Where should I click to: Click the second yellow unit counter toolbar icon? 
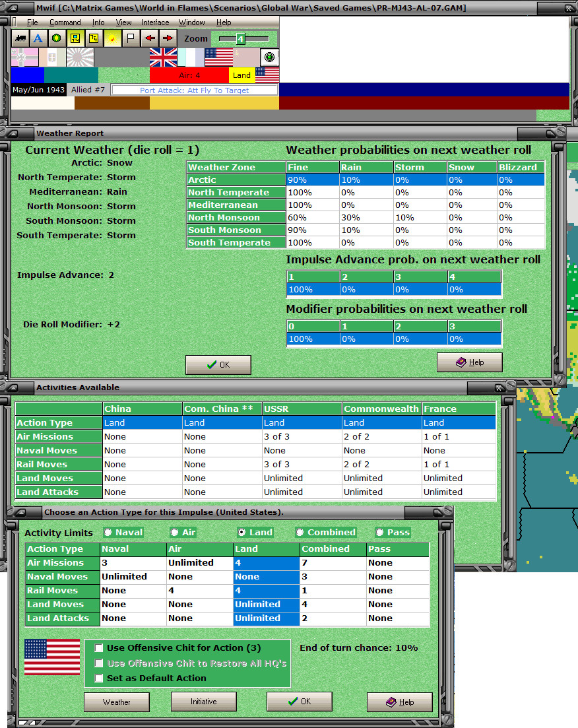pyautogui.click(x=94, y=38)
